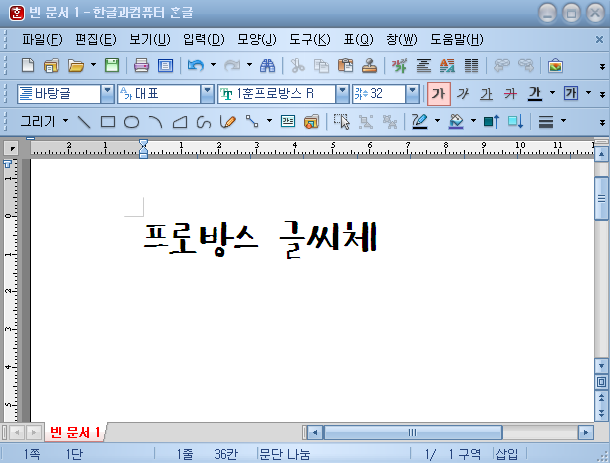Print the document with the printer icon
Viewport: 610px width, 463px height.
click(x=141, y=65)
